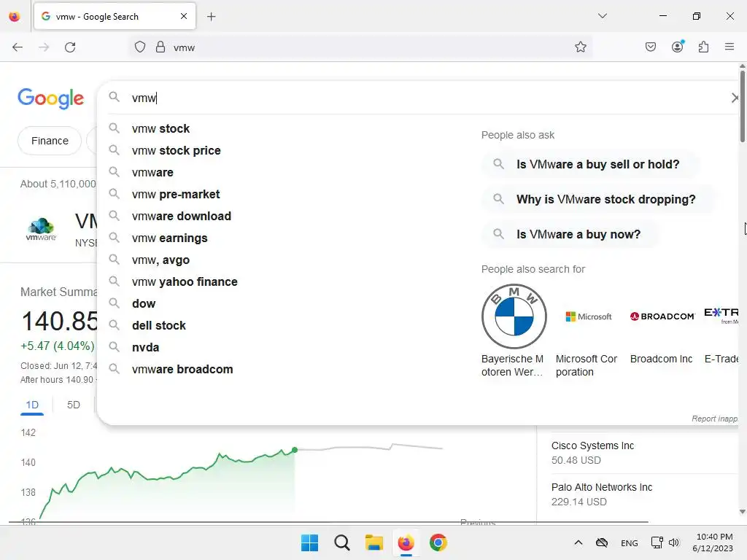Choose suggestion nvda

[145, 348]
